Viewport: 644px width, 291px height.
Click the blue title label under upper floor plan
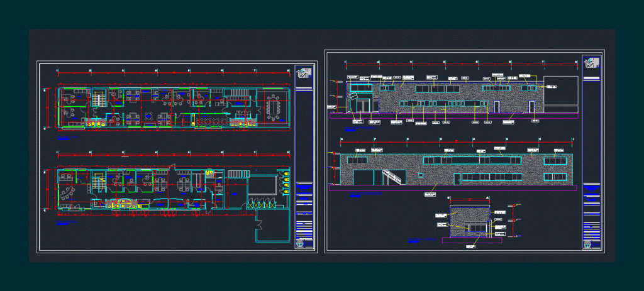pyautogui.click(x=67, y=138)
